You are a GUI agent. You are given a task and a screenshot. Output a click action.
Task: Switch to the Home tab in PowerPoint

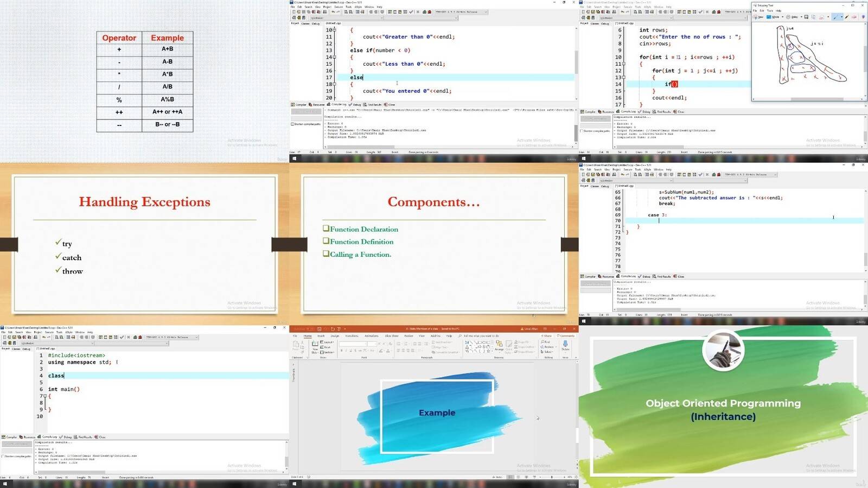(308, 336)
